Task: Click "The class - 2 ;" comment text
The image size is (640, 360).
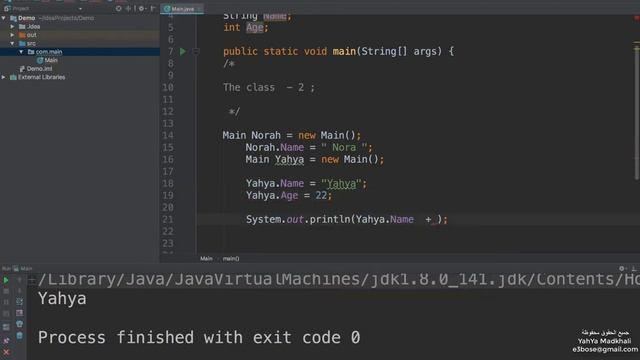Action: click(x=269, y=87)
